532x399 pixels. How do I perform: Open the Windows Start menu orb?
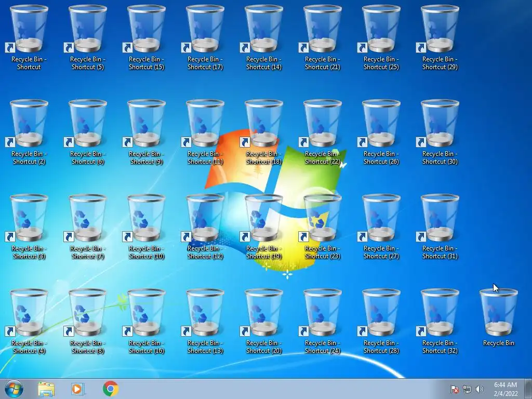pos(14,389)
